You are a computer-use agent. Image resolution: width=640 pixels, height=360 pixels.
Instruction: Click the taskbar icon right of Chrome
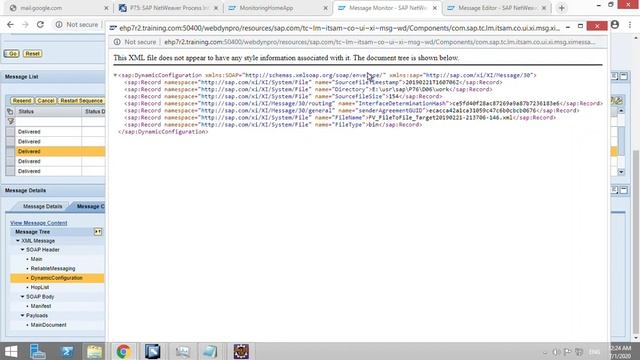pyautogui.click(x=153, y=351)
